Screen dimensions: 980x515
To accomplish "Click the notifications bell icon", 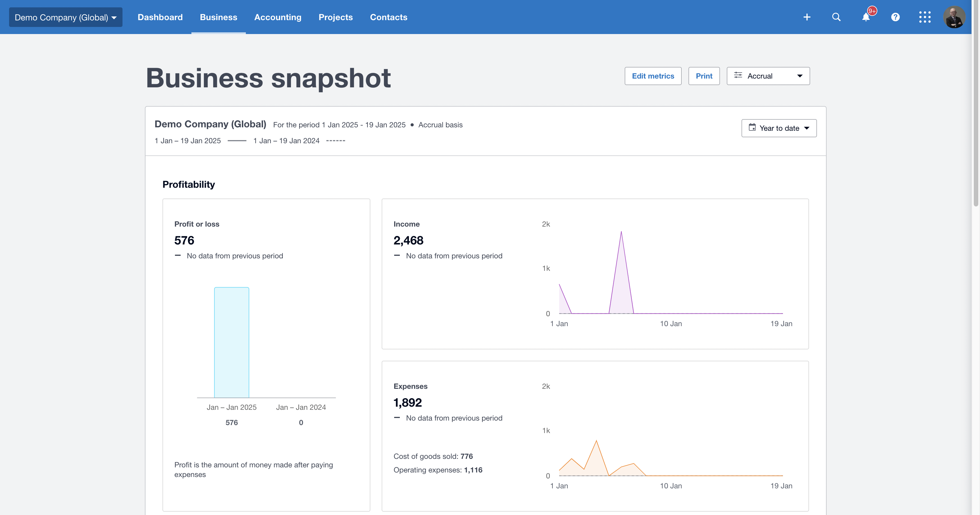I will pos(866,17).
